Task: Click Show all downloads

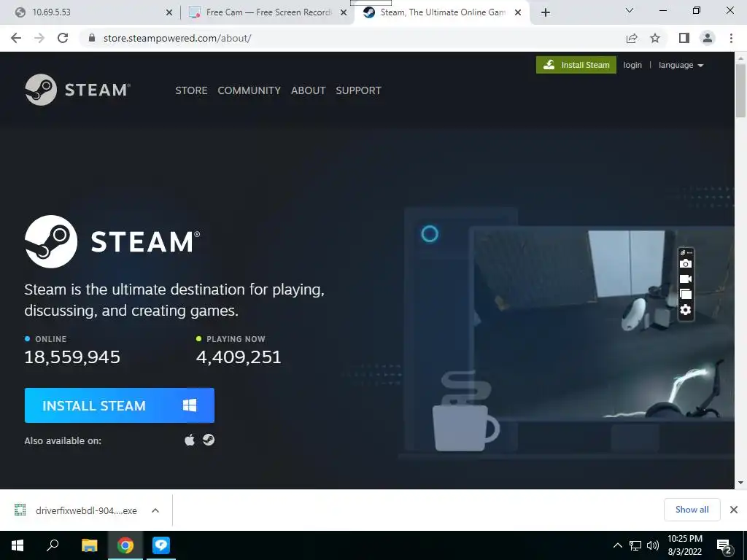Action: coord(692,510)
